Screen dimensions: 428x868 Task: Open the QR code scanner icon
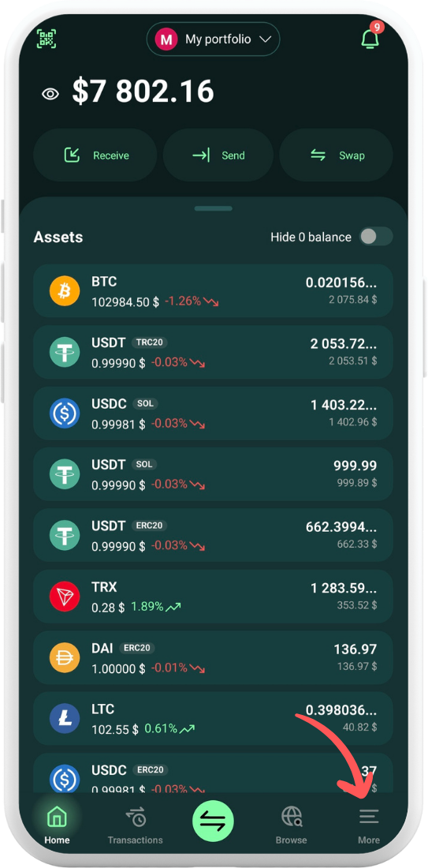coord(47,38)
